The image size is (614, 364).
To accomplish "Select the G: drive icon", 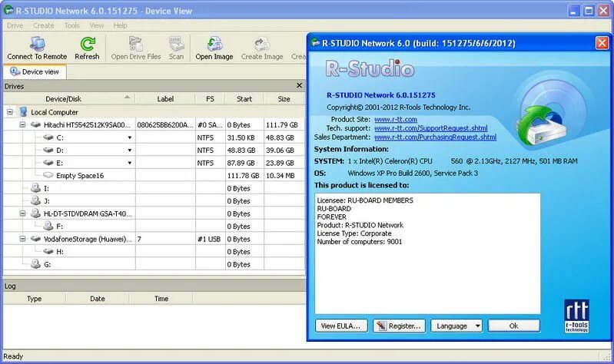I will coord(35,264).
